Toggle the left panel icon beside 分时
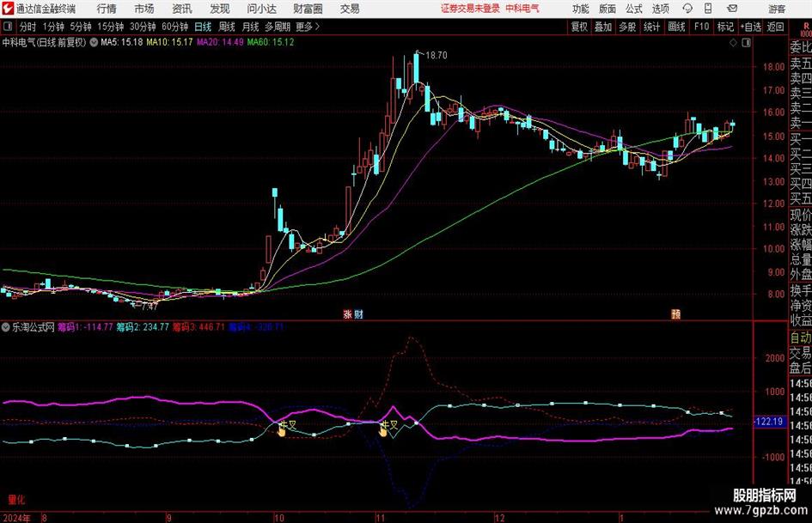812x523 pixels. click(x=8, y=27)
